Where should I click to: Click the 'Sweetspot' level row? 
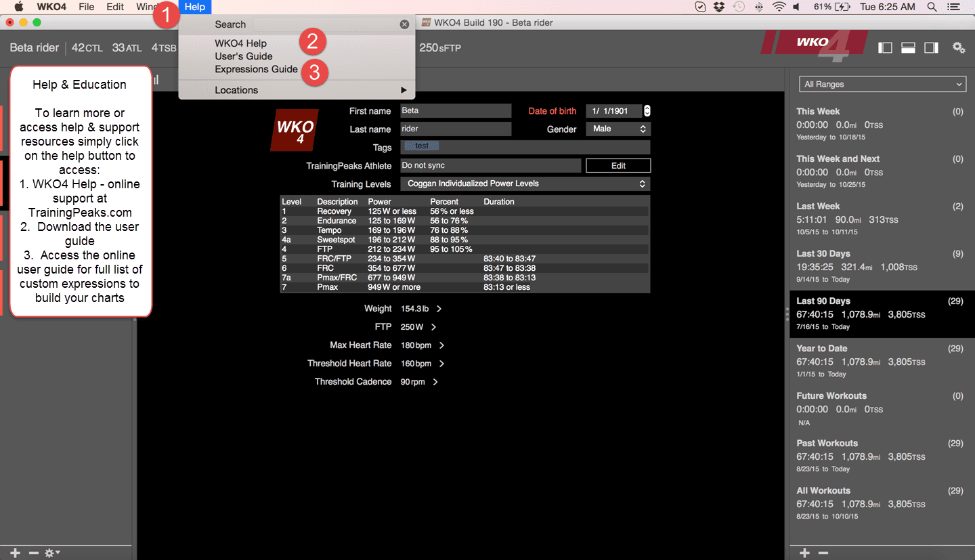coord(464,240)
